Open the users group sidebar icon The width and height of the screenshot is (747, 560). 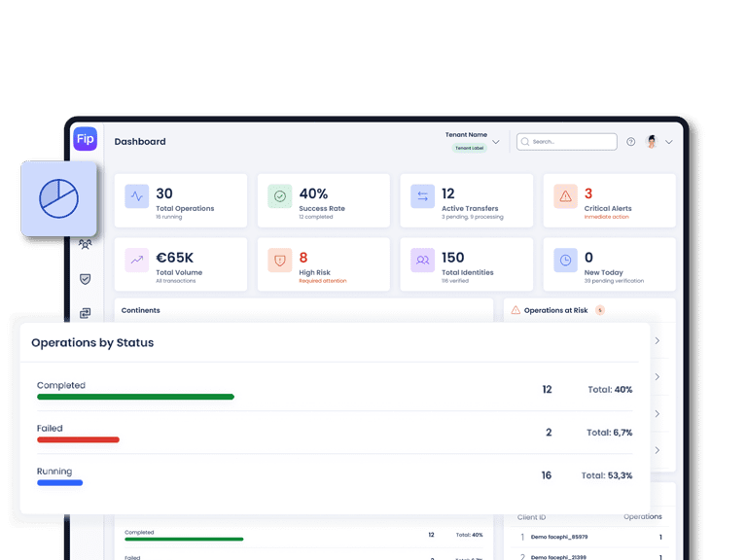(86, 244)
